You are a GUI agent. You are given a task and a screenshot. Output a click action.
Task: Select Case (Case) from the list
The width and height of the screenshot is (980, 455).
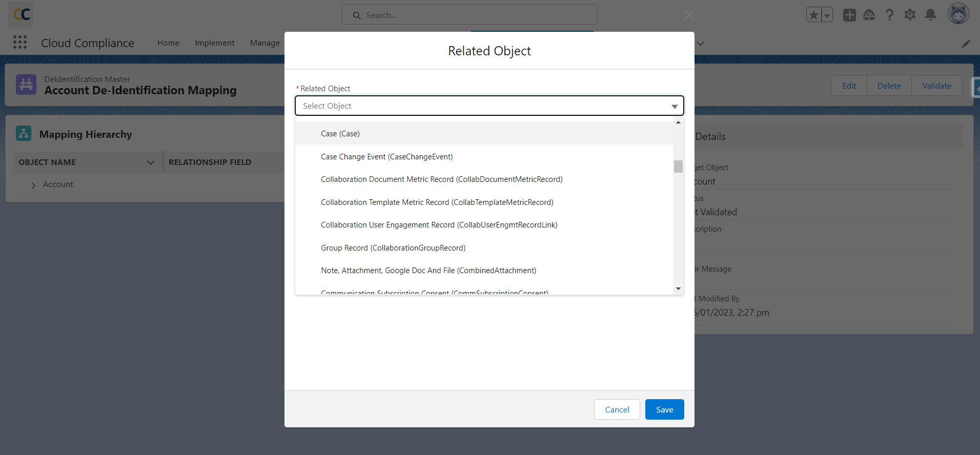(x=340, y=134)
